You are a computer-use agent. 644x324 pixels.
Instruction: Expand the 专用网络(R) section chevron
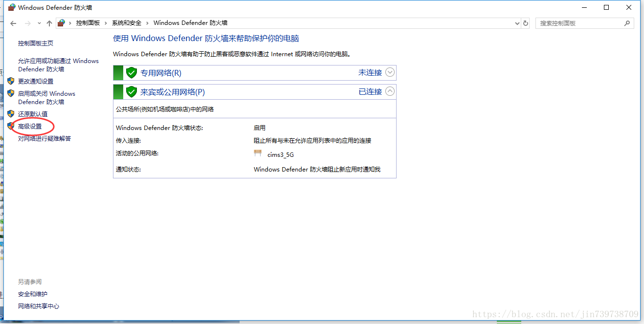[x=390, y=72]
